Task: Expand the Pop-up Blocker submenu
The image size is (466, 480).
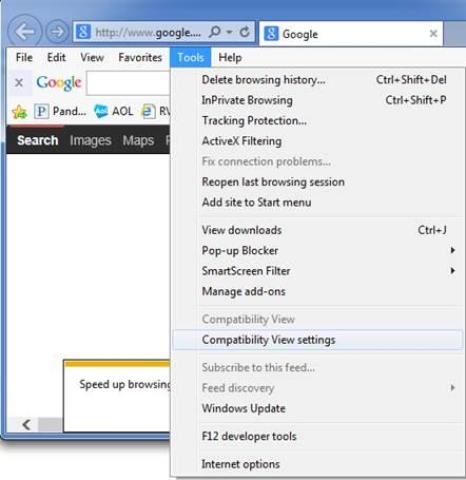Action: (452, 250)
